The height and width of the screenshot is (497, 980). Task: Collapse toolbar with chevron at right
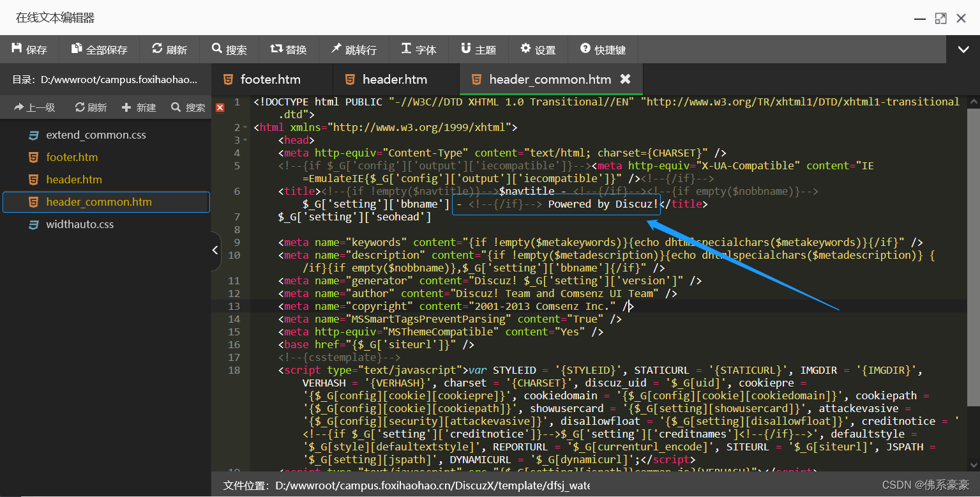963,49
